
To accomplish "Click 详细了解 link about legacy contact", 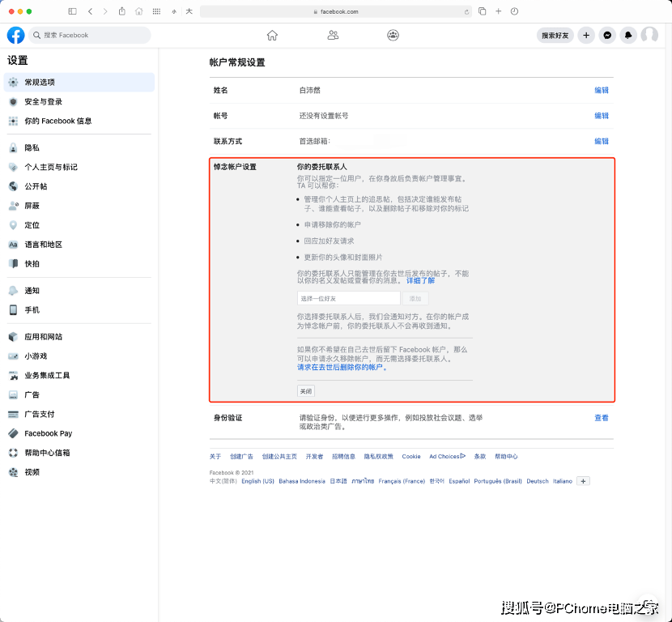I will tap(420, 280).
